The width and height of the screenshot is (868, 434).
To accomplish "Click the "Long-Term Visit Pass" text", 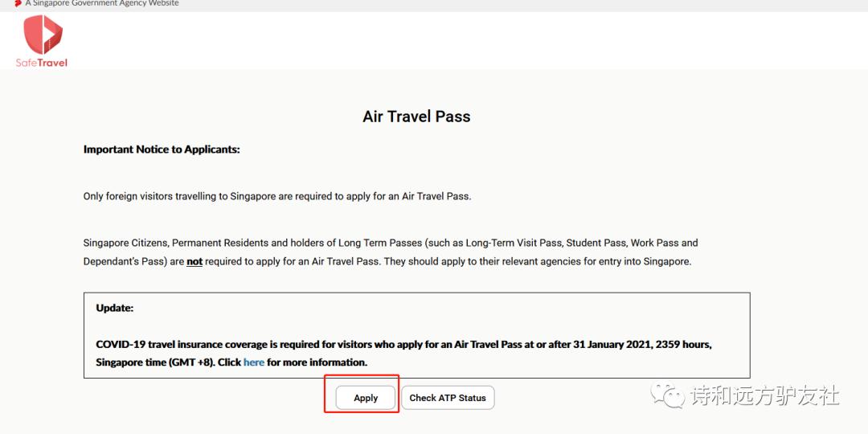I will coord(511,243).
